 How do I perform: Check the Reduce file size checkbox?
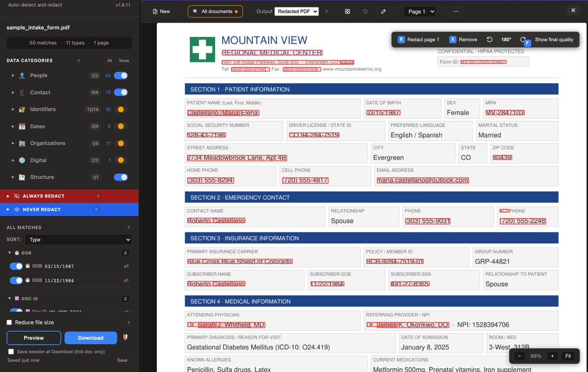point(10,322)
